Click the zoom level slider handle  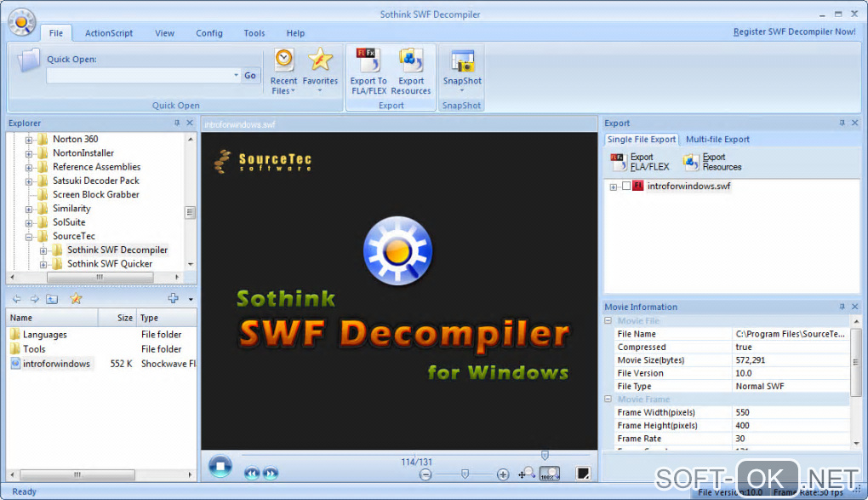465,474
